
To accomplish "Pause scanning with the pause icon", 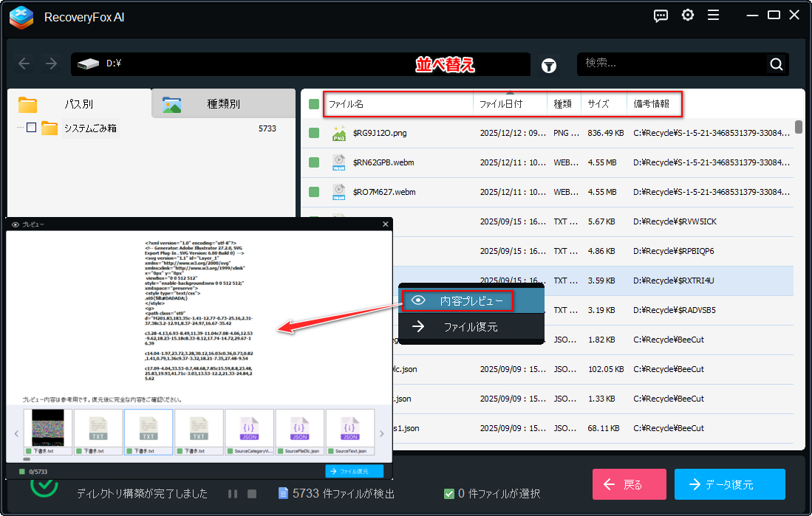I will (x=232, y=493).
